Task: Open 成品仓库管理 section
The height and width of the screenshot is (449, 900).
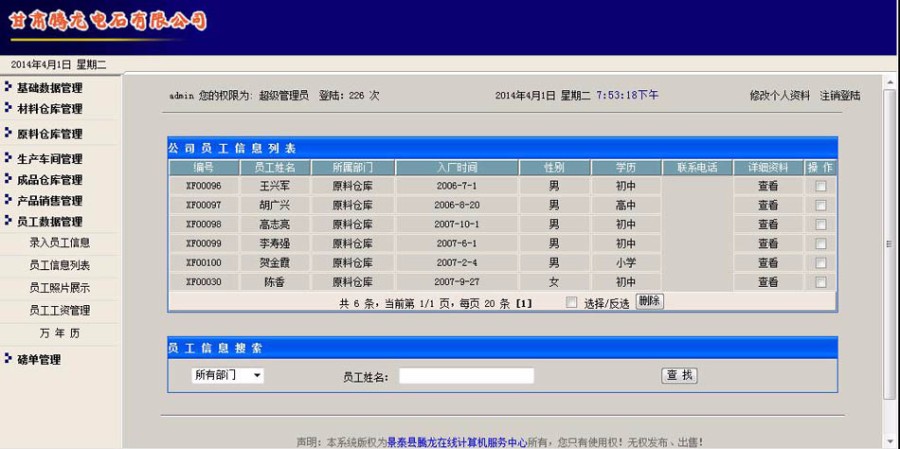Action: click(x=49, y=180)
